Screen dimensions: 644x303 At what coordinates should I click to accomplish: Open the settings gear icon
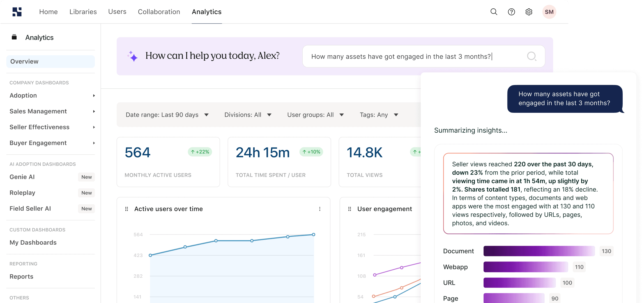529,12
